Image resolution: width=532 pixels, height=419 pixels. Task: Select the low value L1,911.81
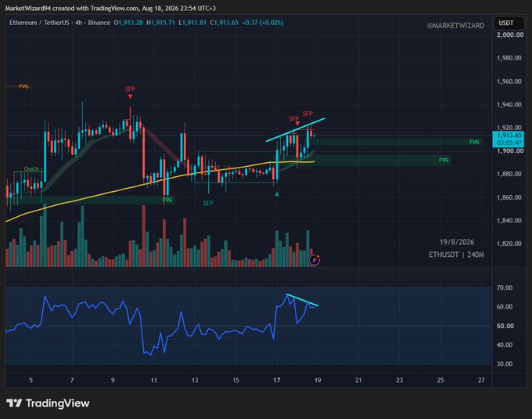click(x=192, y=23)
